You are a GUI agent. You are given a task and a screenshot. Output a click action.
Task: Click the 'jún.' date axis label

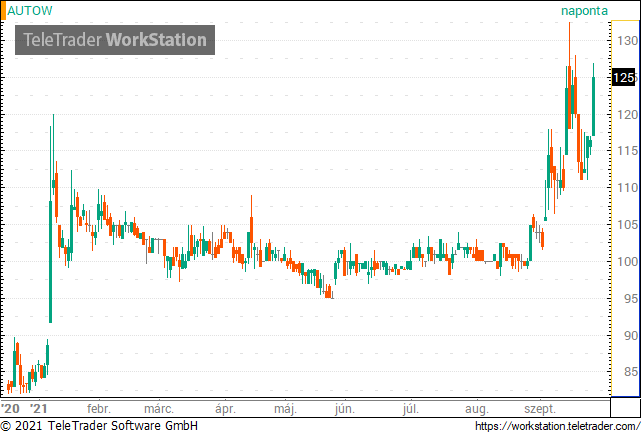[x=345, y=408]
